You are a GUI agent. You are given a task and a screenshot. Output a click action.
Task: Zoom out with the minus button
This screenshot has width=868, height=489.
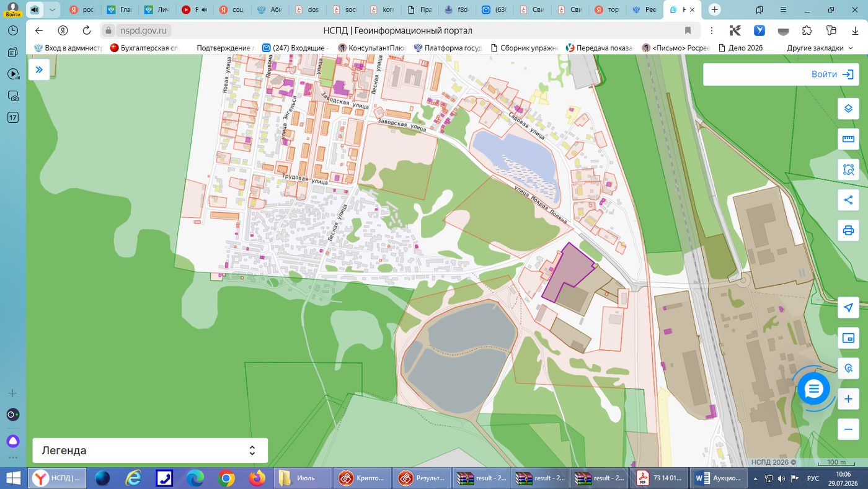[x=848, y=429]
